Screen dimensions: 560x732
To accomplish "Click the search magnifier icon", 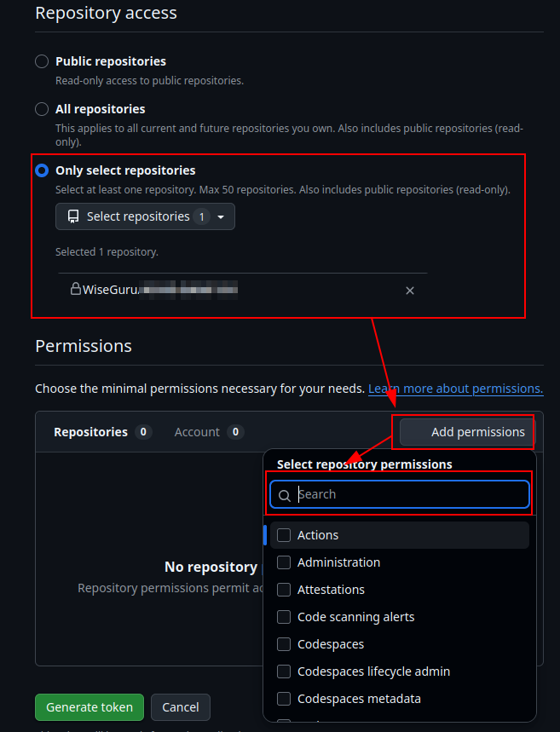I will (285, 495).
